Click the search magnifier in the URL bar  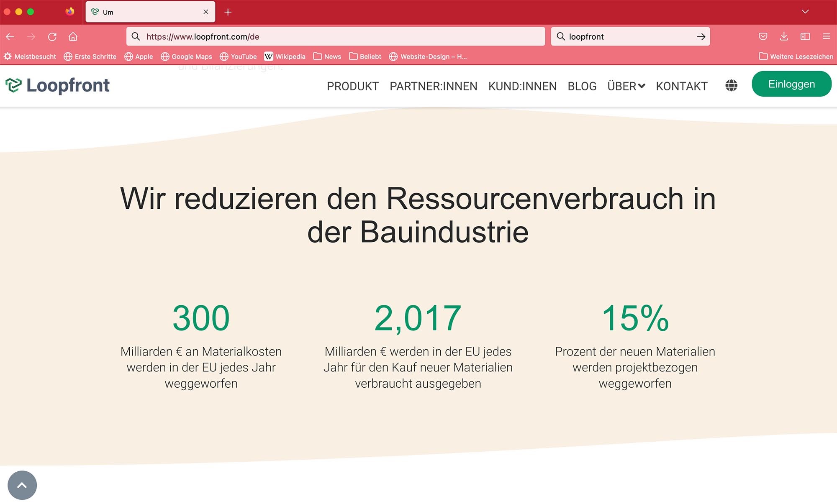pos(136,36)
